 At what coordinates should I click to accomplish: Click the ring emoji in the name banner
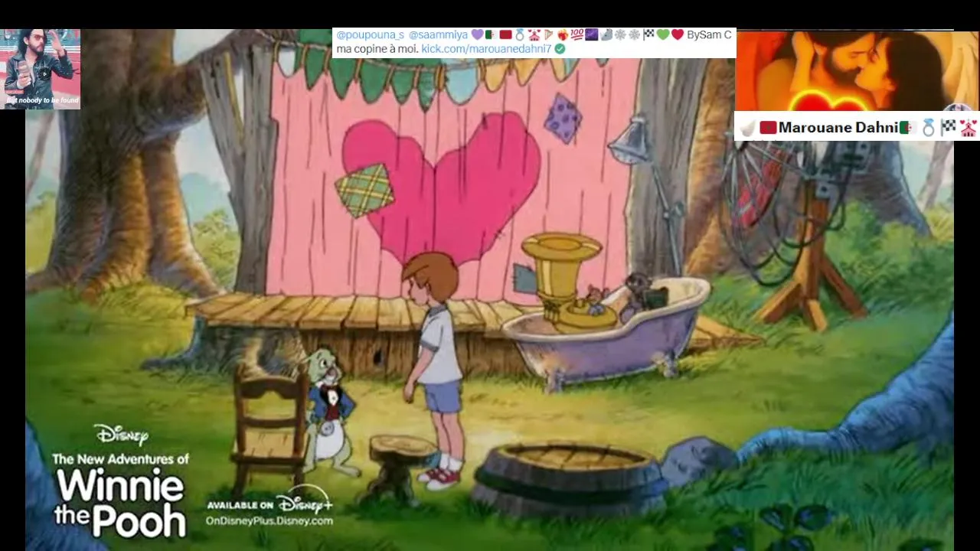[x=929, y=128]
